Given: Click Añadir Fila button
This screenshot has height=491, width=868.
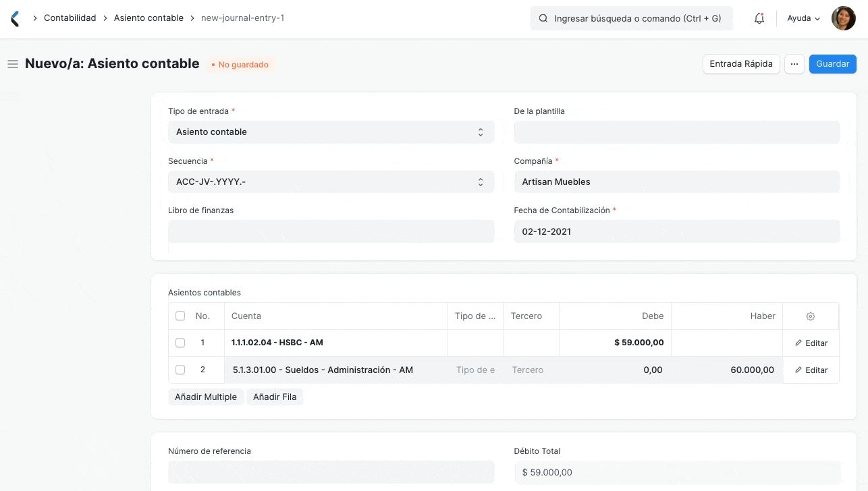Looking at the screenshot, I should 275,397.
